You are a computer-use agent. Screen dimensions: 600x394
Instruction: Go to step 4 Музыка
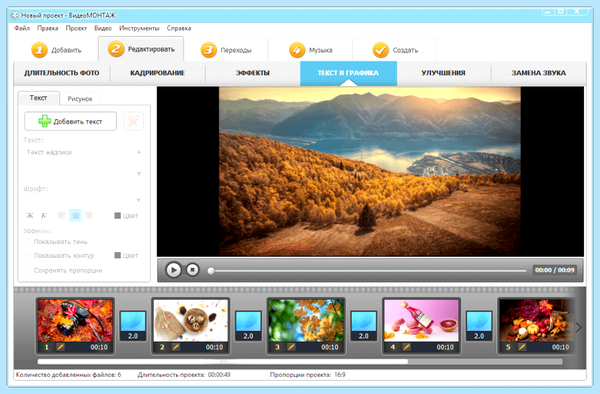310,50
